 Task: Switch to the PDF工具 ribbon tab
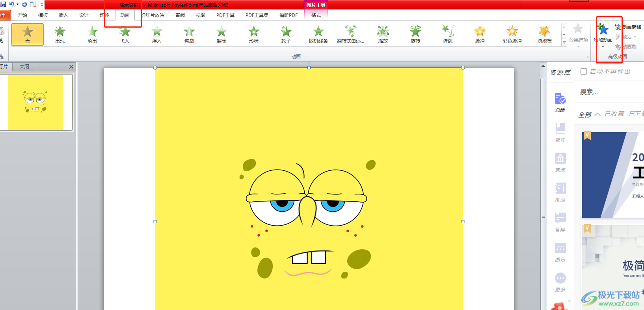225,15
